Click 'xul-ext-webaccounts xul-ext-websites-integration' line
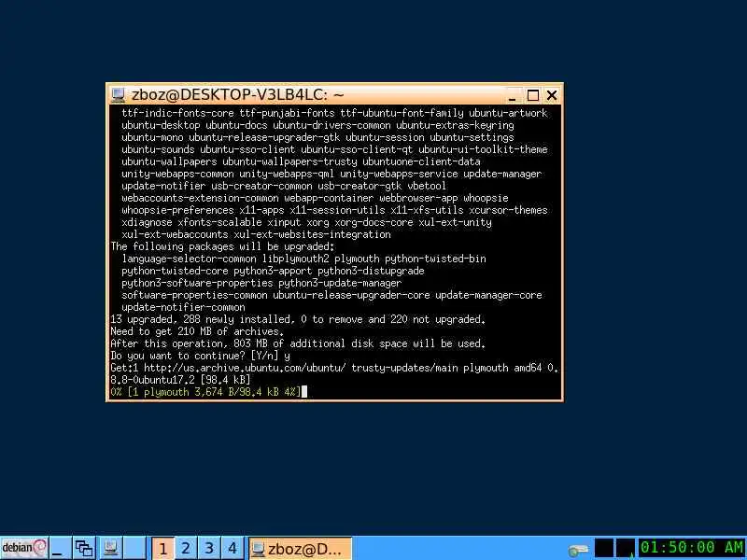This screenshot has height=560, width=747. 256,234
